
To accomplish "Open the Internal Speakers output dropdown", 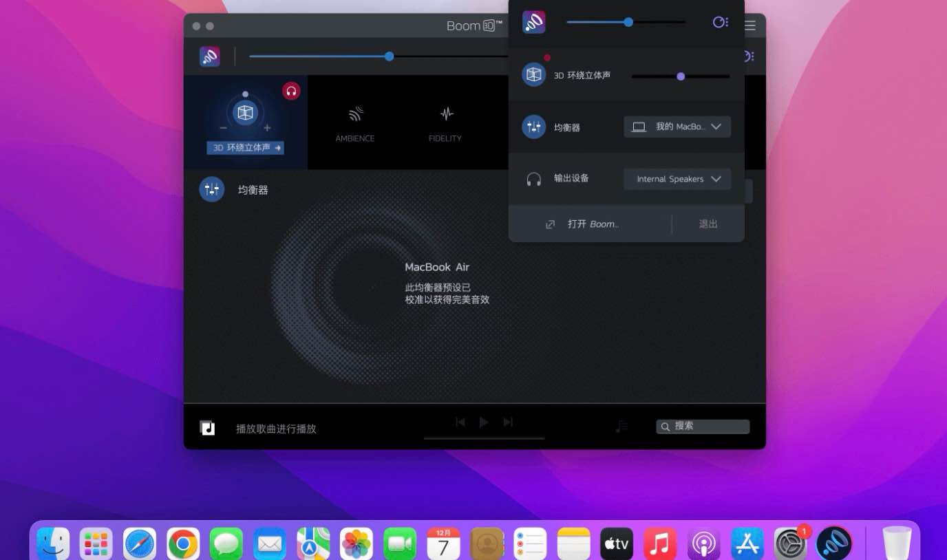I will (677, 179).
